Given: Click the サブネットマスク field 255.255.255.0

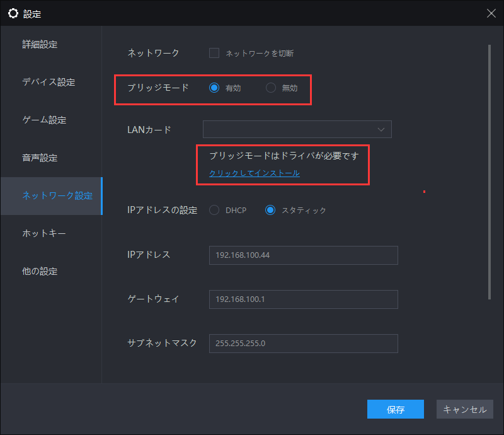Looking at the screenshot, I should (x=304, y=344).
